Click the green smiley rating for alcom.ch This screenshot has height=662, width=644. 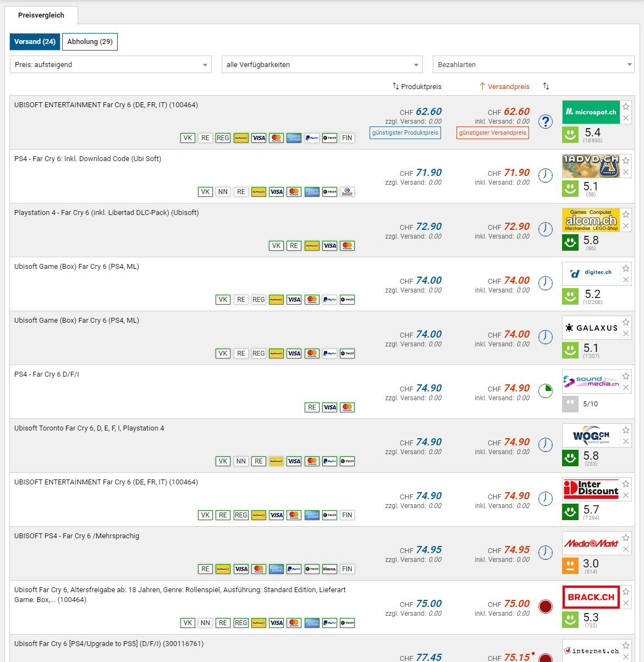[570, 242]
